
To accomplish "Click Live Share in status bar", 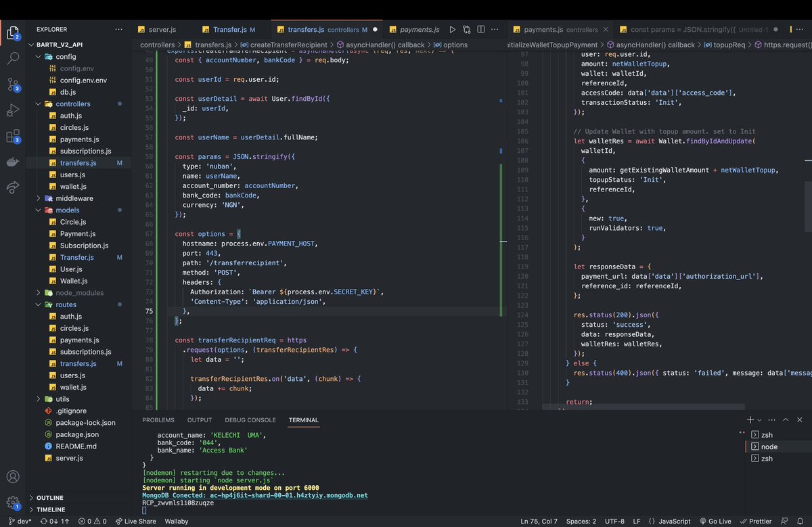I will (x=135, y=521).
